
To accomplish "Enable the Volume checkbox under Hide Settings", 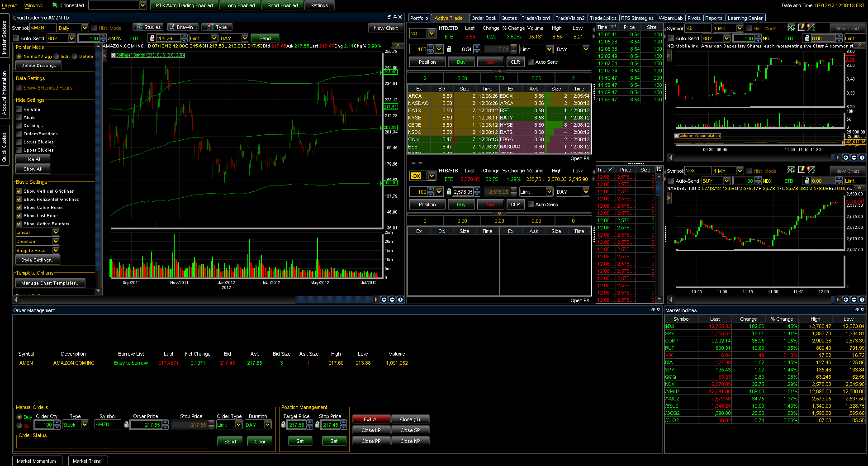I will pyautogui.click(x=19, y=109).
